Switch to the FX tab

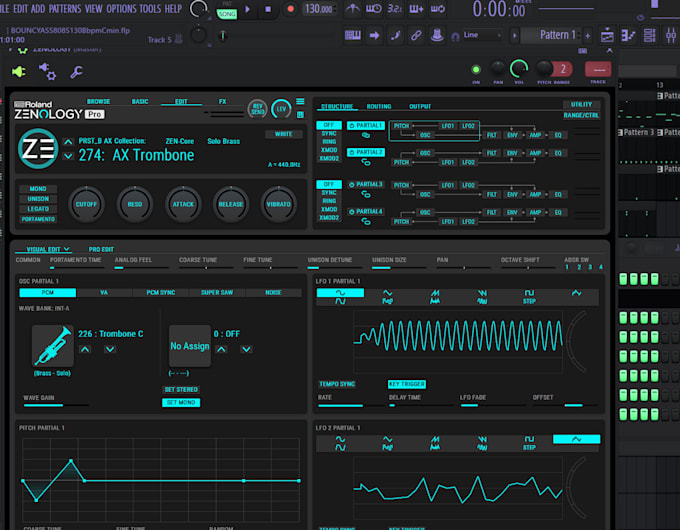click(222, 101)
